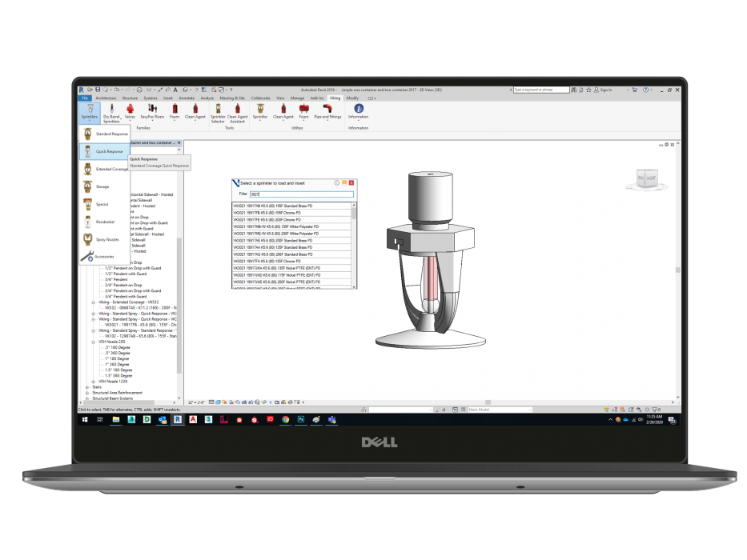The image size is (747, 560).
Task: Switch to the Architecture tab
Action: (106, 98)
